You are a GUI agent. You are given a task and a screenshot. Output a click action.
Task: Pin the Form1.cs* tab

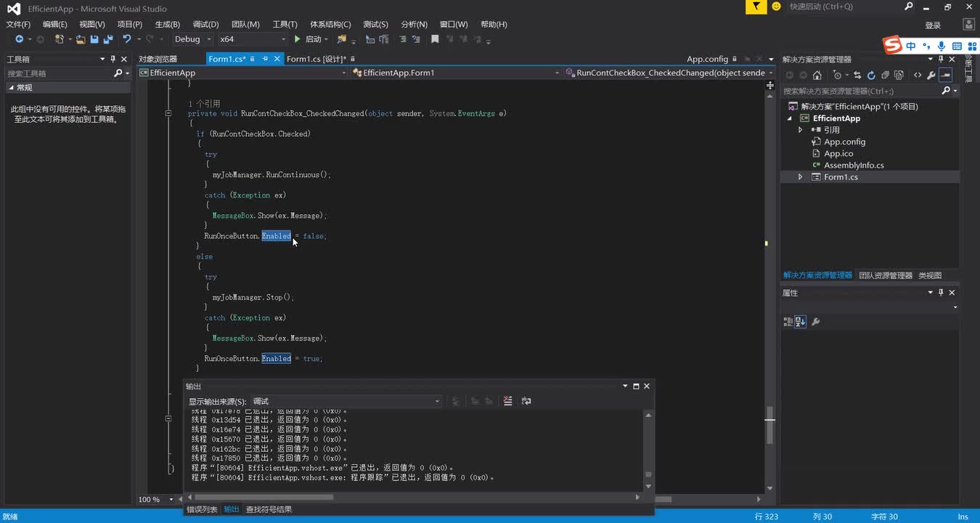click(265, 59)
